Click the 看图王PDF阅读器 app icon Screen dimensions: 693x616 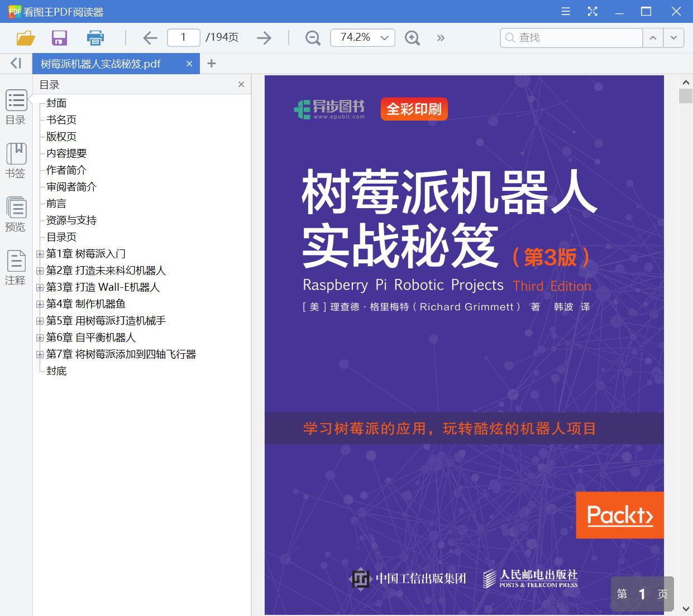(x=15, y=11)
